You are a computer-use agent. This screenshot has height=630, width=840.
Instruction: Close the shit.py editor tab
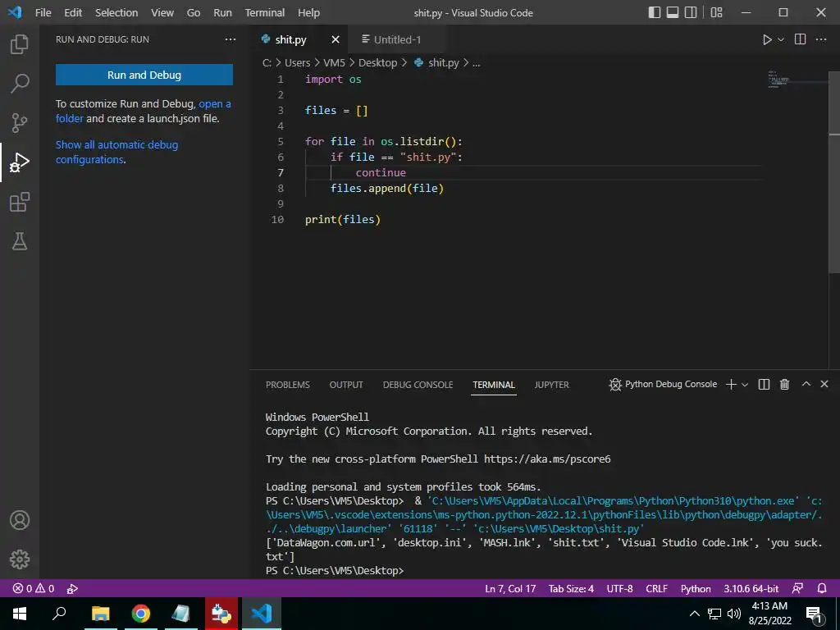click(336, 39)
